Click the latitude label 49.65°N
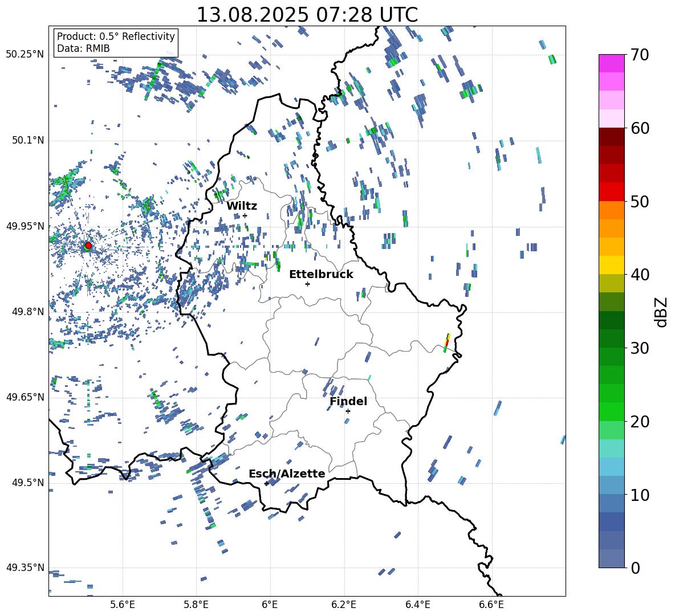The image size is (675, 616). click(x=25, y=397)
